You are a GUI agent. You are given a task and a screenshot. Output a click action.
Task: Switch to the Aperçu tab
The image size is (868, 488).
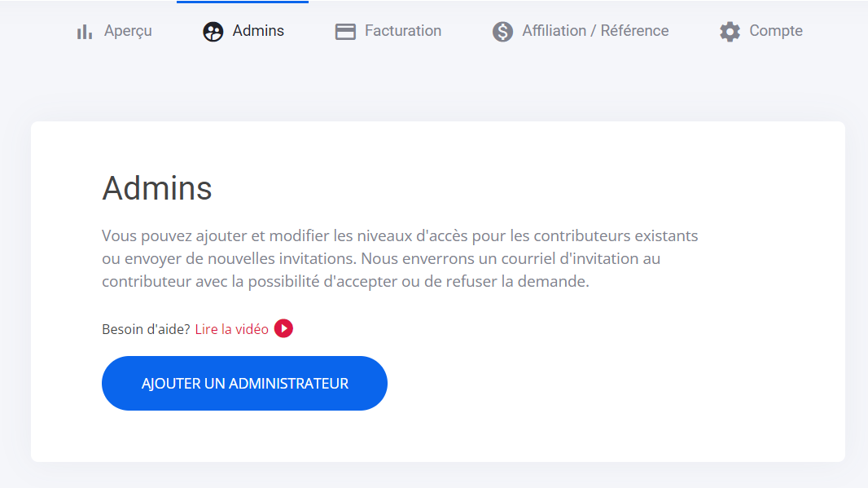tap(128, 31)
